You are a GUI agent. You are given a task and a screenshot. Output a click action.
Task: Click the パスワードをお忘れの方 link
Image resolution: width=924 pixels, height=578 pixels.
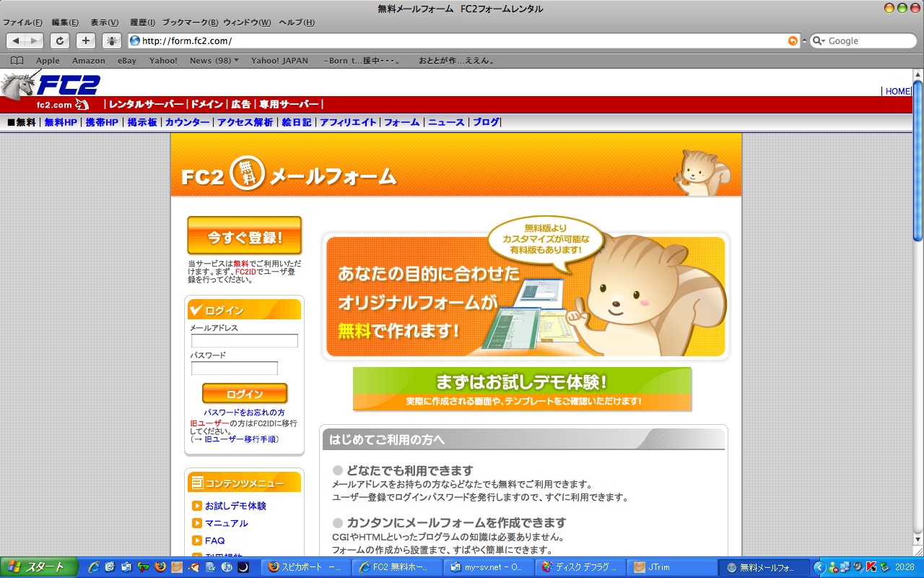pos(244,413)
